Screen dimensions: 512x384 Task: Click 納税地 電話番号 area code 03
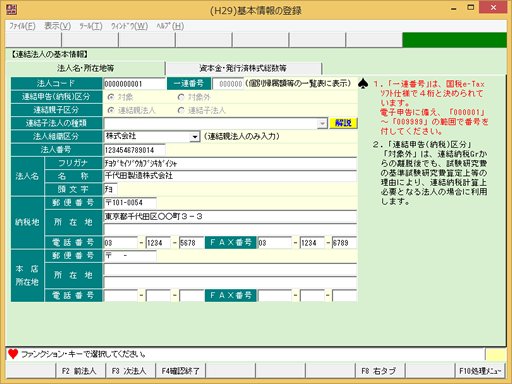click(120, 243)
